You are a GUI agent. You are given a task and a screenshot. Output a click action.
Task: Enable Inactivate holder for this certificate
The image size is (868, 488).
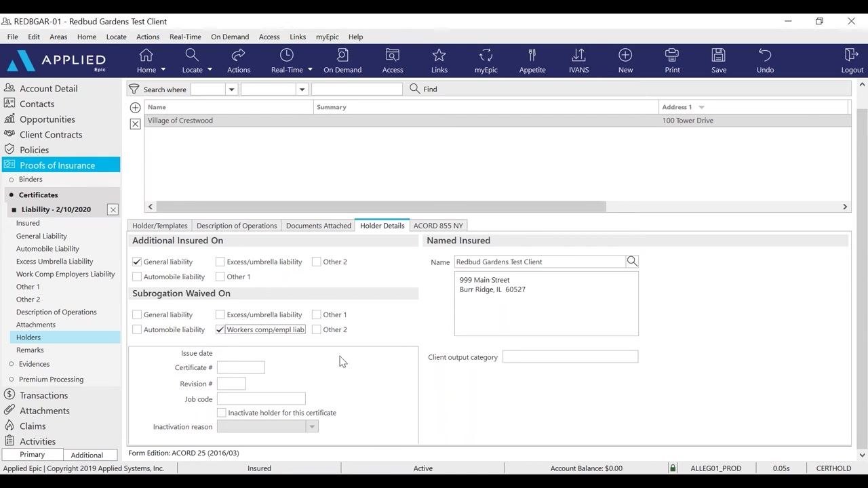tap(222, 413)
